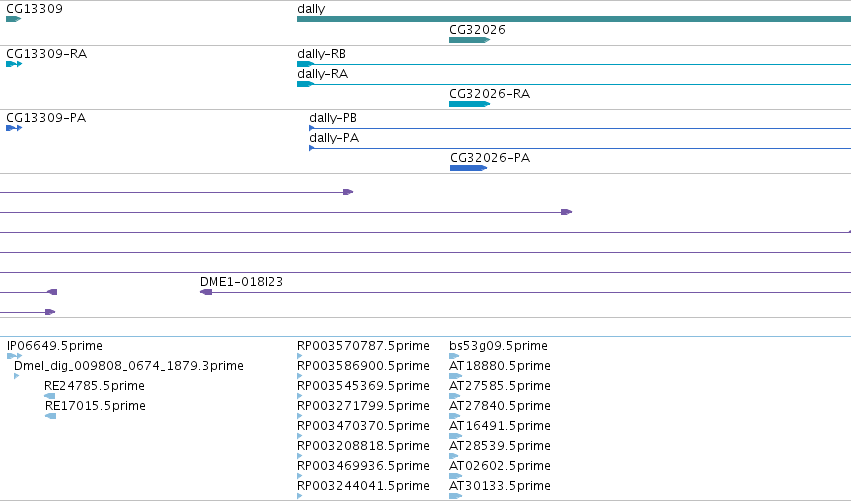Click the dally-RB label

coord(321,54)
